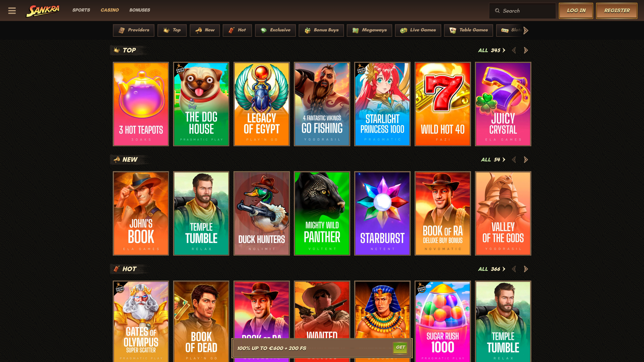Click the NEW section heading
The height and width of the screenshot is (362, 644).
(130, 160)
